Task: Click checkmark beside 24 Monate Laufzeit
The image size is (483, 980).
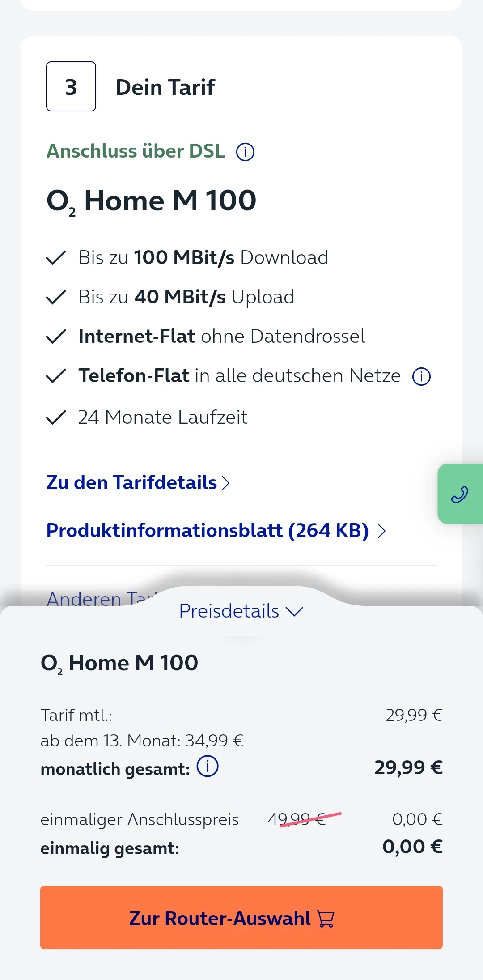Action: (56, 418)
